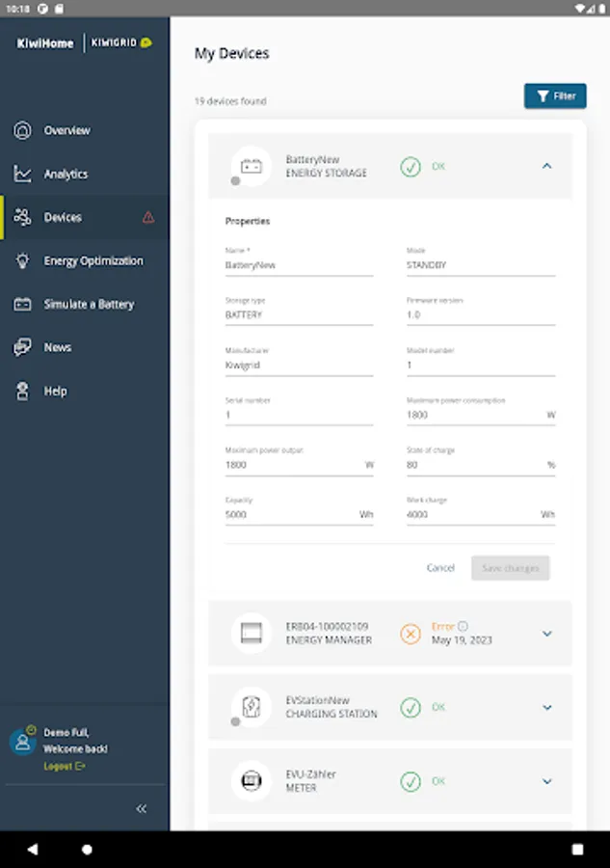Click the Mode field showing STANDBY
610x868 pixels.
[x=481, y=261]
